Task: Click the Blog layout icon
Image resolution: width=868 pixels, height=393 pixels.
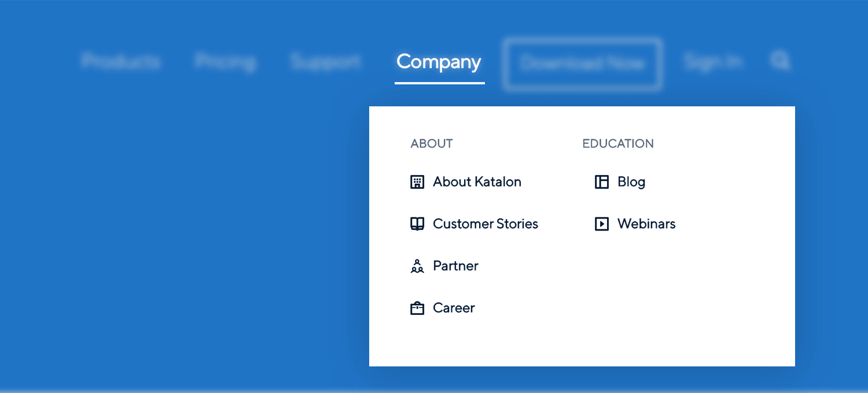Action: pyautogui.click(x=602, y=182)
